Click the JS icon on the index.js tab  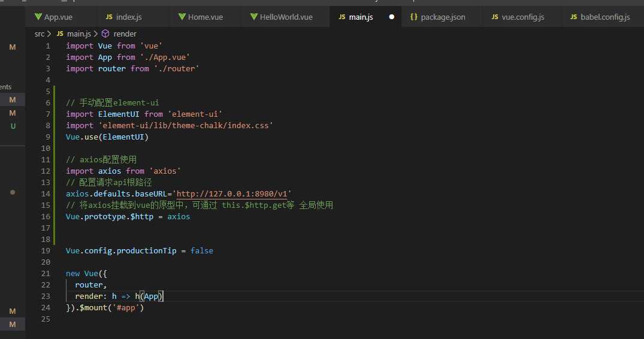click(109, 17)
